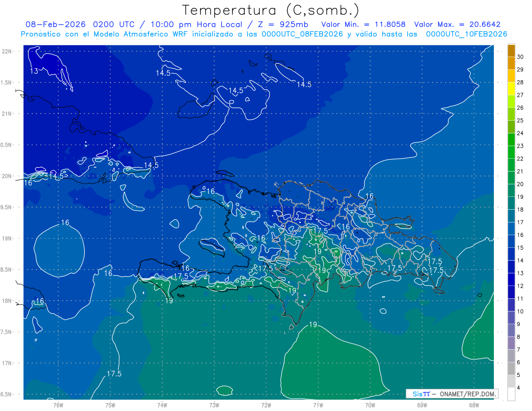The image size is (532, 411).
Task: Click the "73W" longitude axis label
Action: (x=214, y=405)
